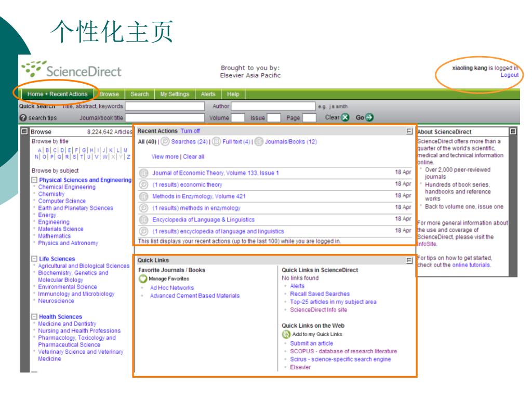The width and height of the screenshot is (532, 399).
Task: Click Clear all in Recent Actions
Action: (x=194, y=157)
